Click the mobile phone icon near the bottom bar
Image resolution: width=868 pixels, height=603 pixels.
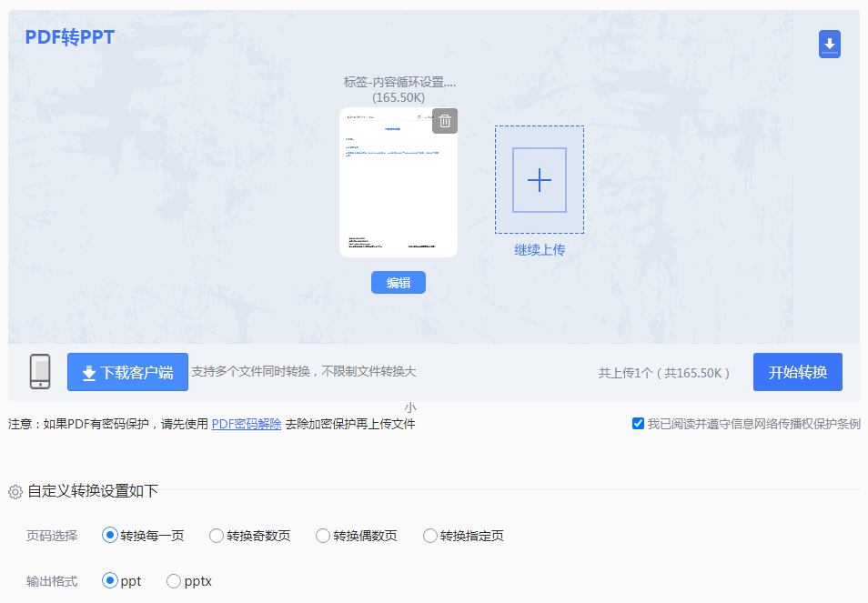[x=38, y=371]
